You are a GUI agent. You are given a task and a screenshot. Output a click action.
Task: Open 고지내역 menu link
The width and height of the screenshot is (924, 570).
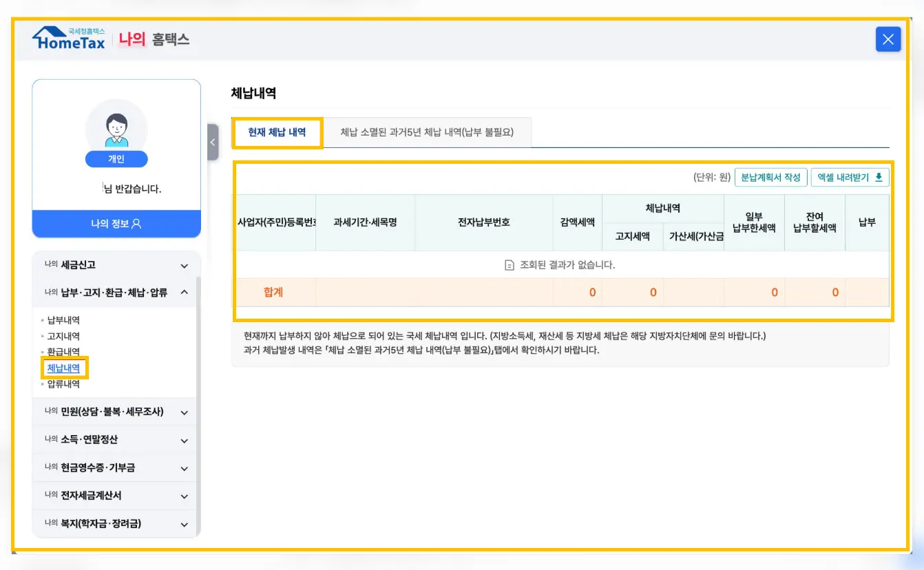pos(64,337)
